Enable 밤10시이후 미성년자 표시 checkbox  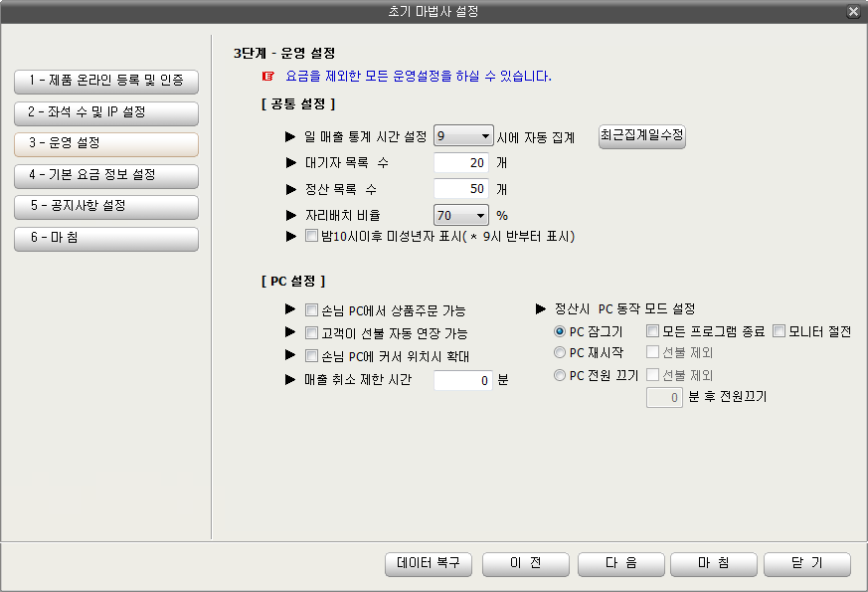pyautogui.click(x=311, y=236)
